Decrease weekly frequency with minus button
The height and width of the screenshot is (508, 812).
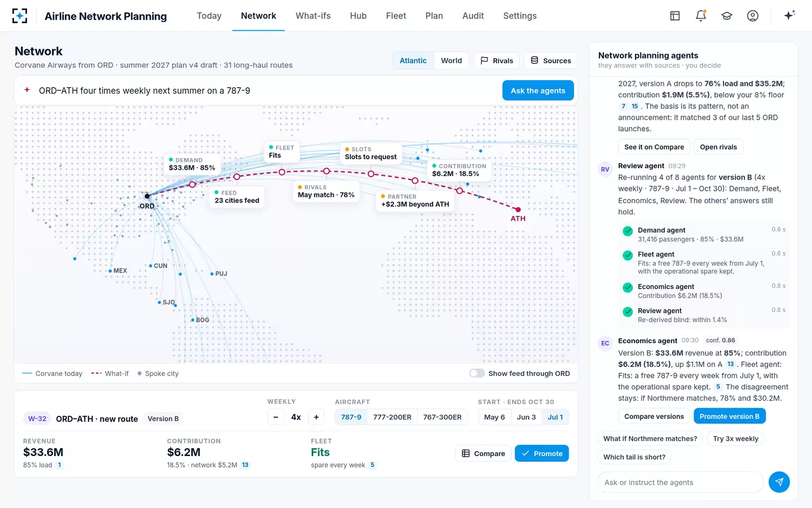click(276, 417)
